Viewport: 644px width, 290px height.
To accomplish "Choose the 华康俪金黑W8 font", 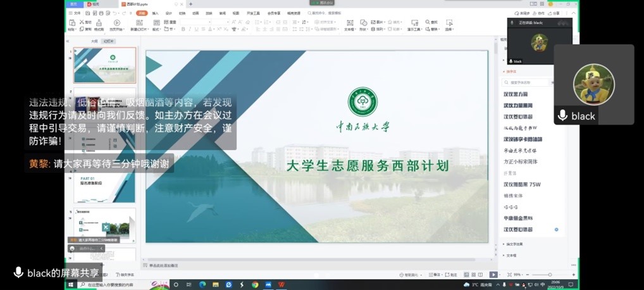I will point(518,218).
